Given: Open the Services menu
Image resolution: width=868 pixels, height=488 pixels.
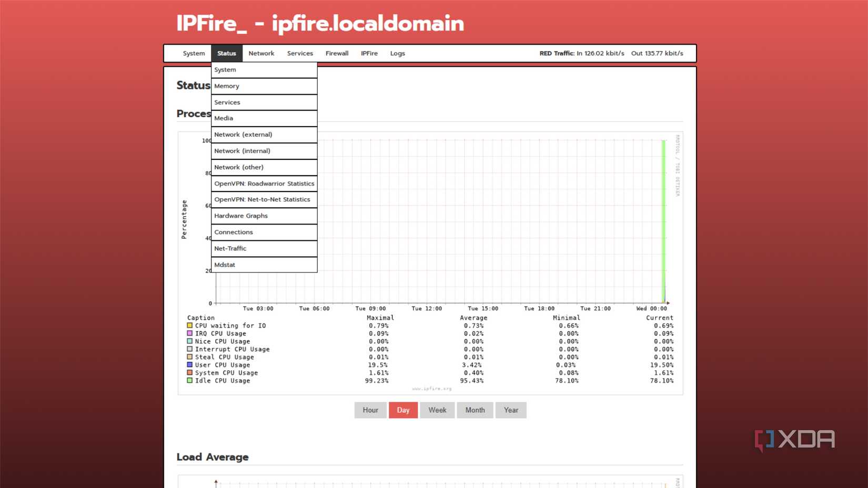Looking at the screenshot, I should point(300,53).
